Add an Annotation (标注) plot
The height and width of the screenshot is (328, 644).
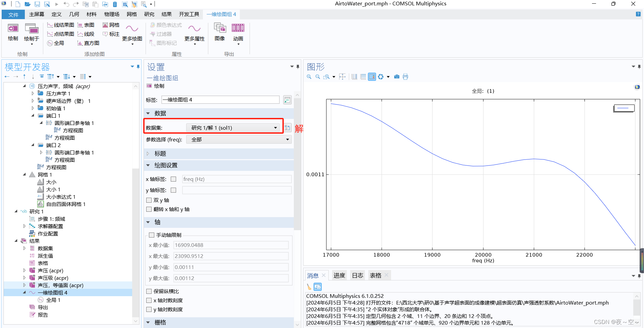(111, 34)
